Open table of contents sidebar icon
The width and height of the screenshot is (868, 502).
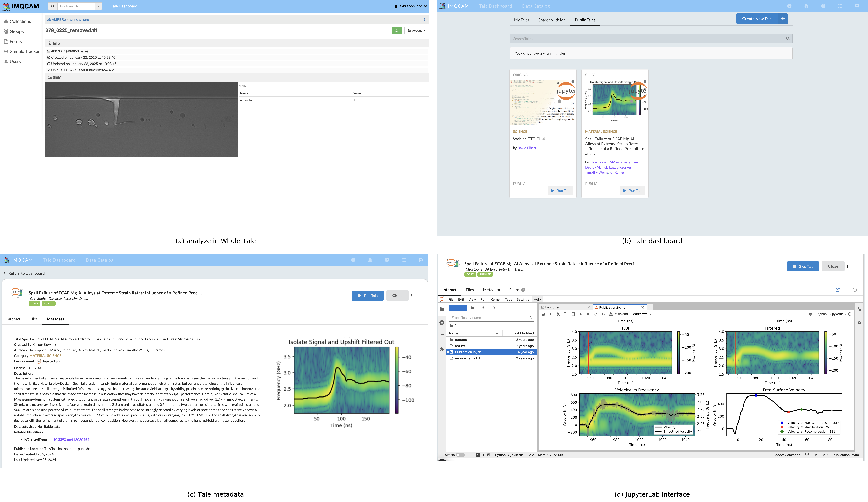point(442,336)
